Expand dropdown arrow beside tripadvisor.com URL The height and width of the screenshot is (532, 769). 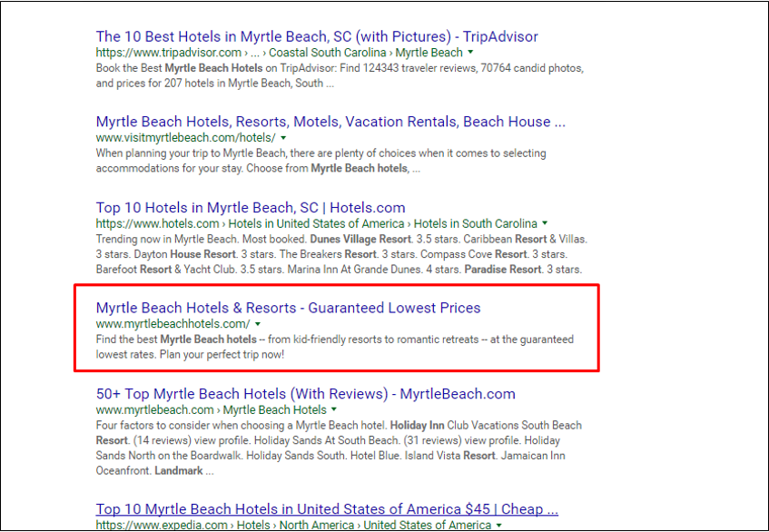click(x=470, y=52)
